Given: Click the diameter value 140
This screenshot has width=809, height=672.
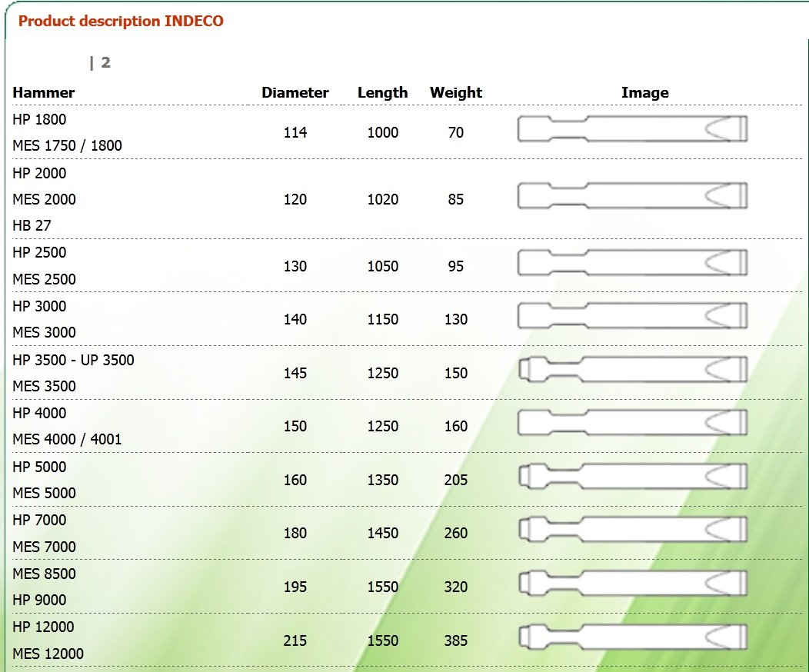Looking at the screenshot, I should coord(295,319).
